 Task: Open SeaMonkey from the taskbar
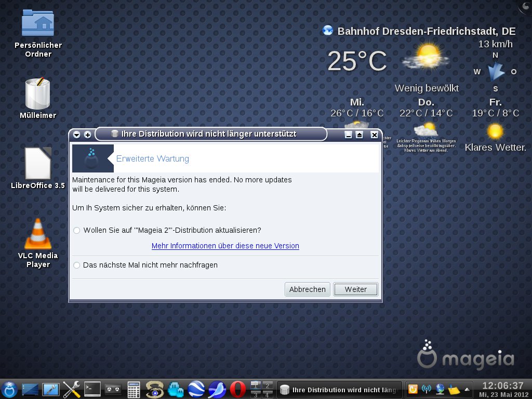pyautogui.click(x=217, y=389)
